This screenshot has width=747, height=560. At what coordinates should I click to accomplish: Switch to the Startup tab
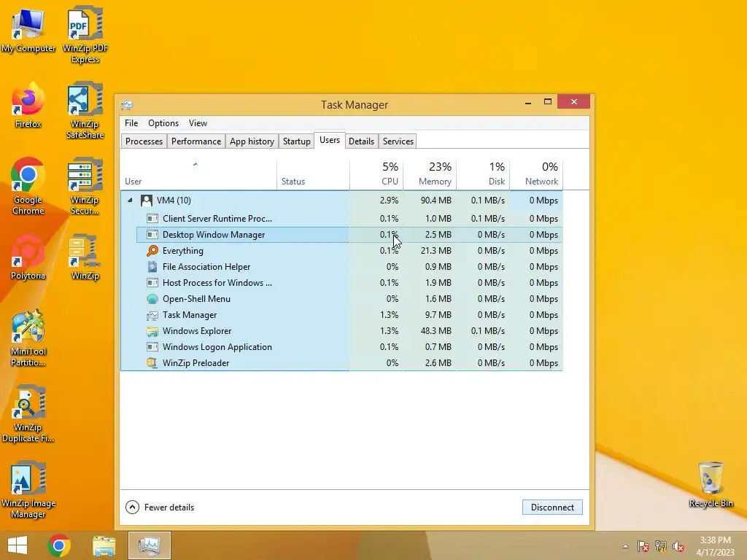[x=296, y=141]
